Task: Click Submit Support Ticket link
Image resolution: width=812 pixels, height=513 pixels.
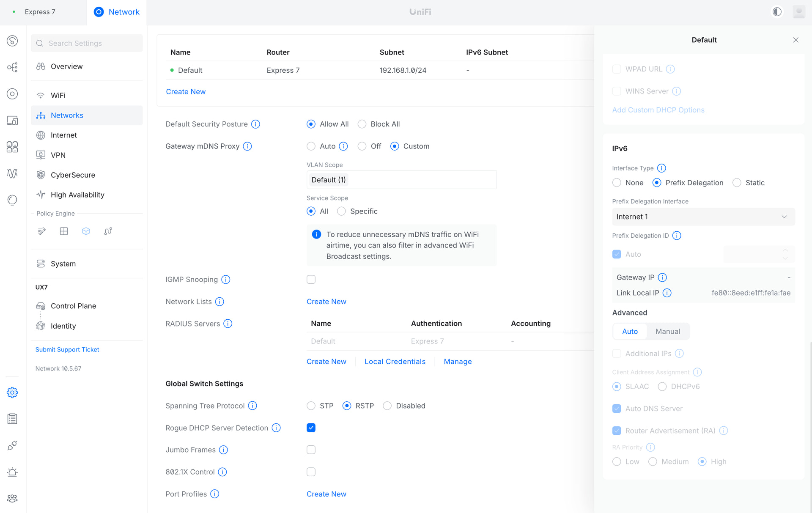Action: coord(67,349)
